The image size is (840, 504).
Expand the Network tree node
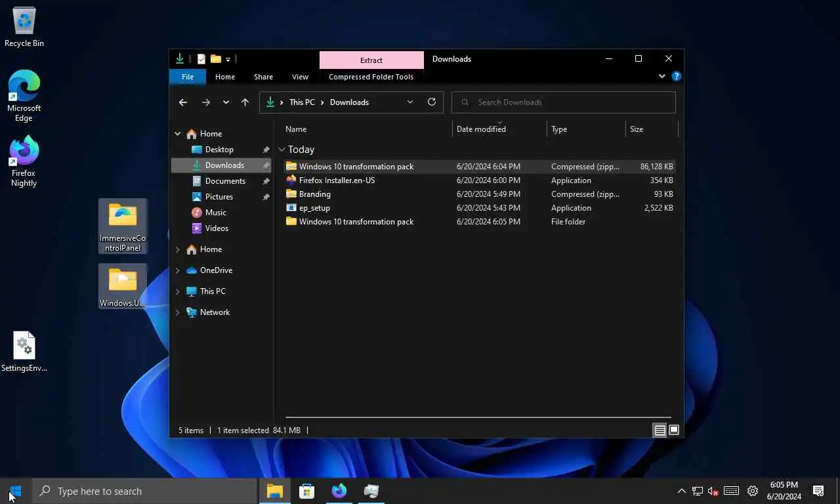pos(178,312)
